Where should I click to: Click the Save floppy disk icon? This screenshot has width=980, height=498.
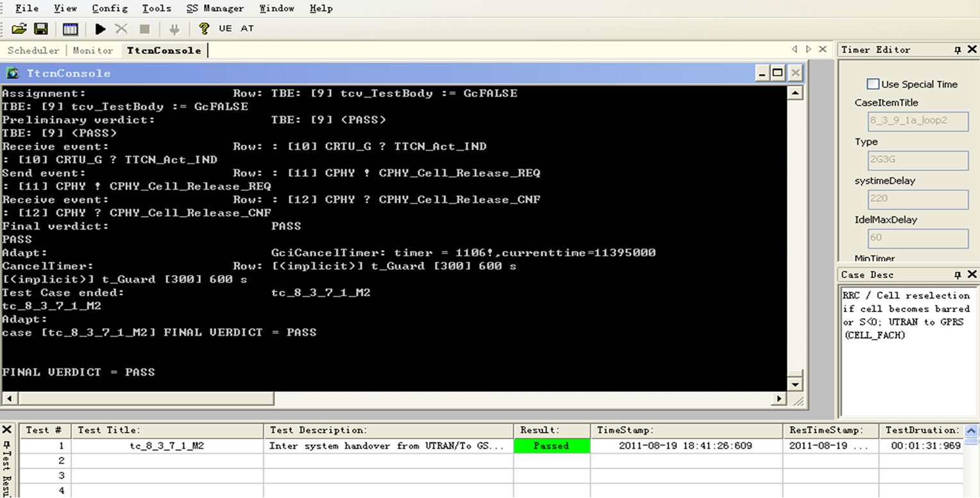point(41,29)
